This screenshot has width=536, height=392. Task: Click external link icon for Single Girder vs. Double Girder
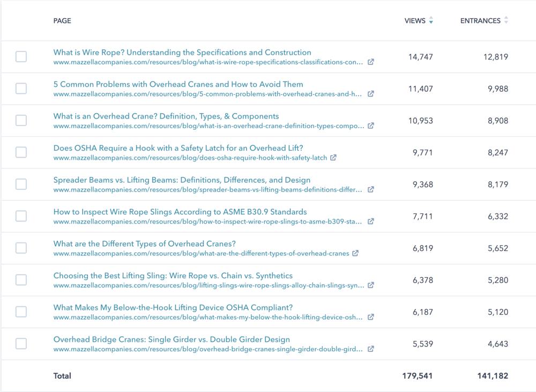pos(371,349)
